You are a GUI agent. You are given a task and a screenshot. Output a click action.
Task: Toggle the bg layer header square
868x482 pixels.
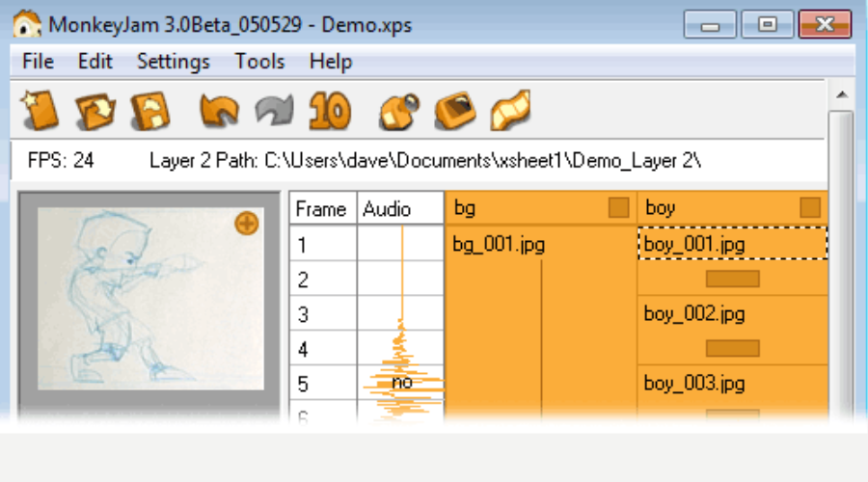(x=618, y=208)
